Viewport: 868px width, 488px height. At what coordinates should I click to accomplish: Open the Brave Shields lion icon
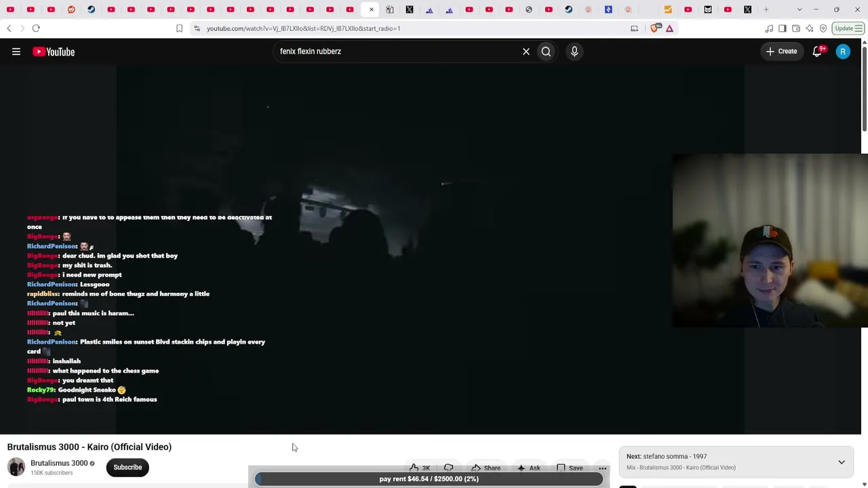point(656,28)
